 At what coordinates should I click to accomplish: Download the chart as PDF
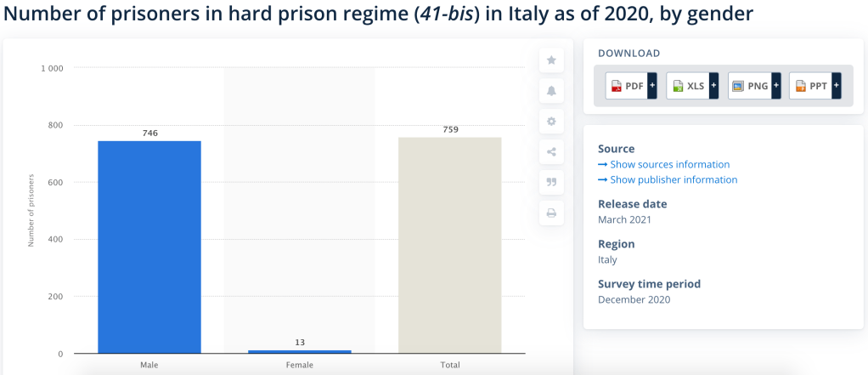(x=627, y=86)
